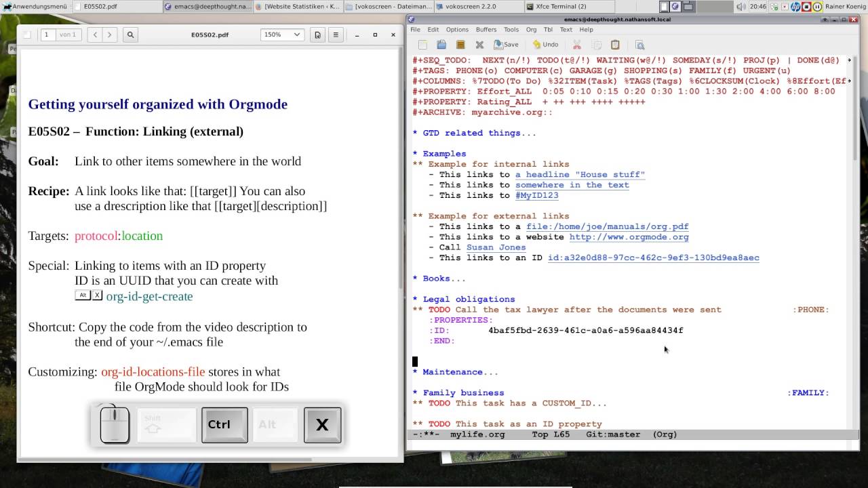Click the discard-buffer X icon in Emacs toolbar
Screen dimensions: 868x488
[479, 45]
